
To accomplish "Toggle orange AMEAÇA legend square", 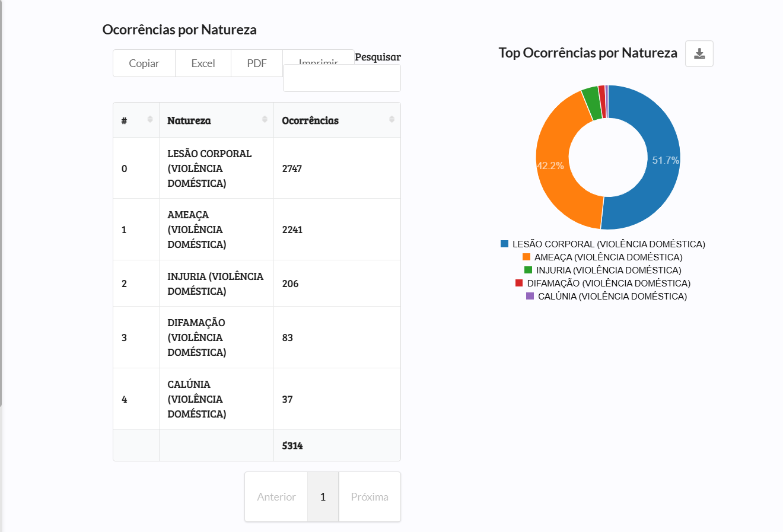I will [x=526, y=257].
